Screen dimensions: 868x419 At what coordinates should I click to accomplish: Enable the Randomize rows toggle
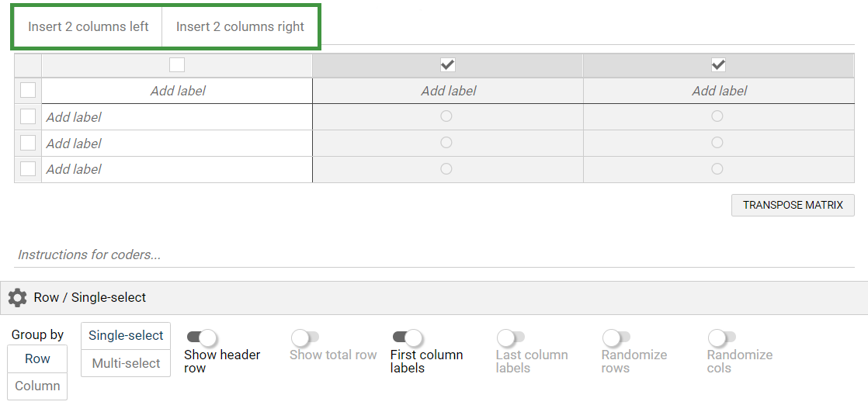[616, 338]
